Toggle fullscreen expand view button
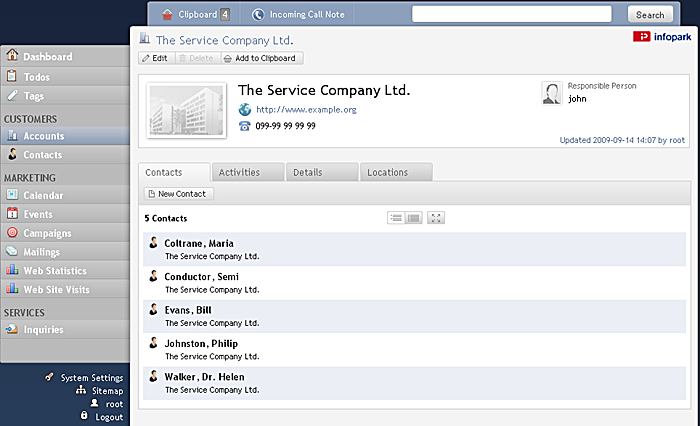Image resolution: width=700 pixels, height=426 pixels. click(436, 218)
